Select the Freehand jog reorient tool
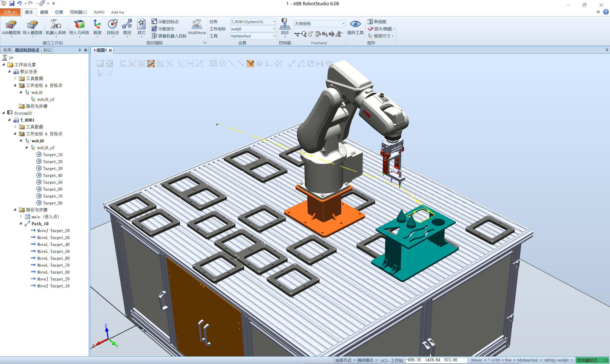This screenshot has width=610, height=364. 331,34
